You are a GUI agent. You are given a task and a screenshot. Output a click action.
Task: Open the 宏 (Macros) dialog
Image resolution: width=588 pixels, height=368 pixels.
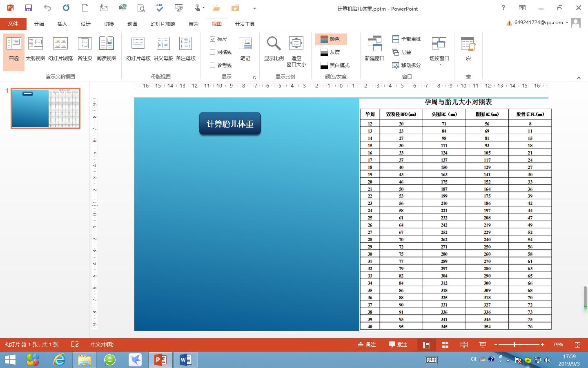coord(468,48)
